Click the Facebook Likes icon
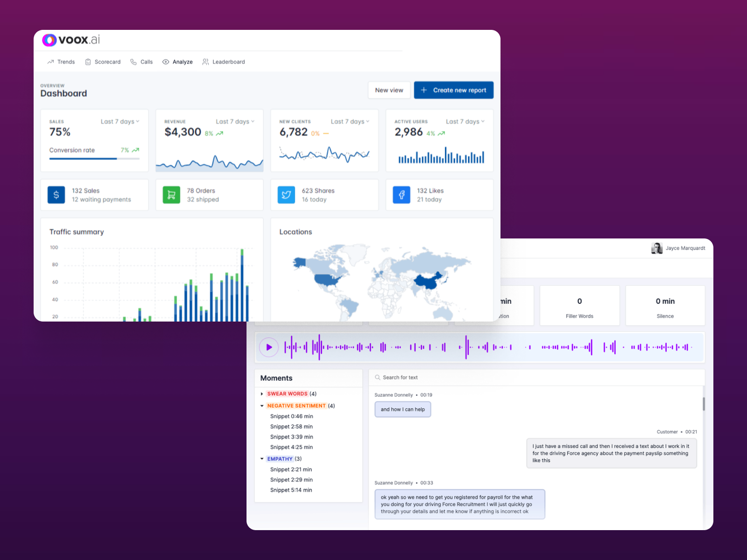The height and width of the screenshot is (560, 747). coord(402,195)
